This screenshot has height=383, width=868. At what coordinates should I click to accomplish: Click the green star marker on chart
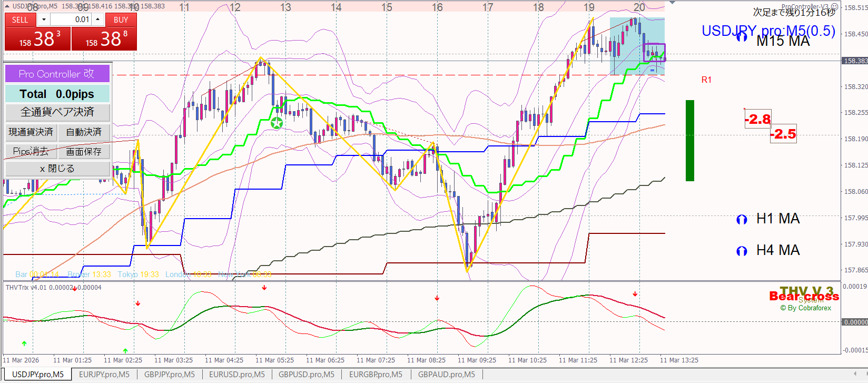[x=277, y=123]
